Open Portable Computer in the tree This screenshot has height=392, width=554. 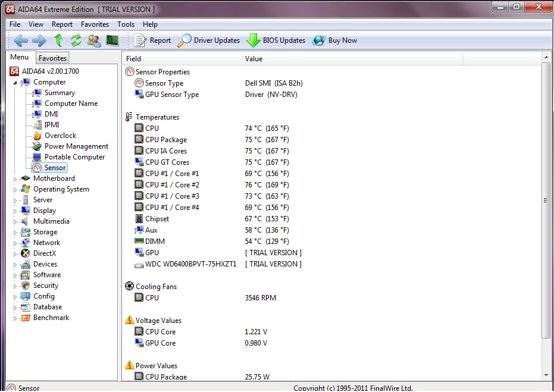tap(74, 157)
